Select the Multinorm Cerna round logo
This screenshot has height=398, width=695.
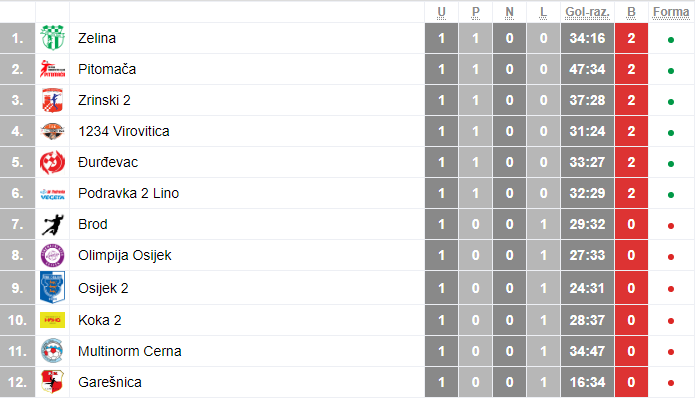[52, 351]
